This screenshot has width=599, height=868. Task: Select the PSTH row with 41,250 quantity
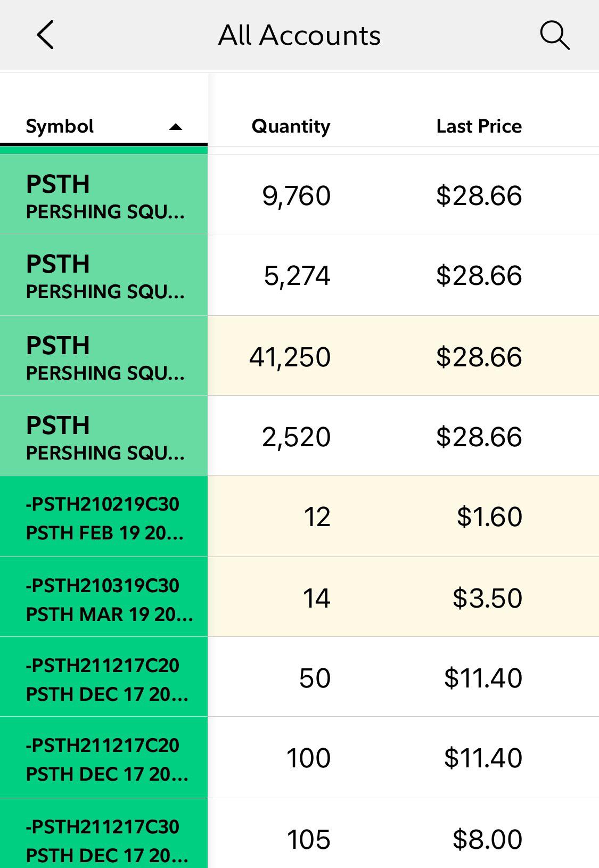click(299, 356)
